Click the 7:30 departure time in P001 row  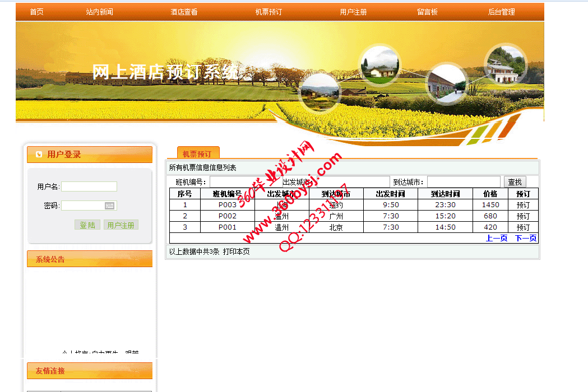pyautogui.click(x=390, y=227)
